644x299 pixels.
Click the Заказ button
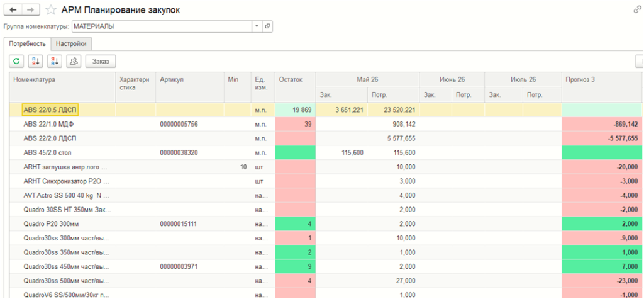pyautogui.click(x=101, y=61)
